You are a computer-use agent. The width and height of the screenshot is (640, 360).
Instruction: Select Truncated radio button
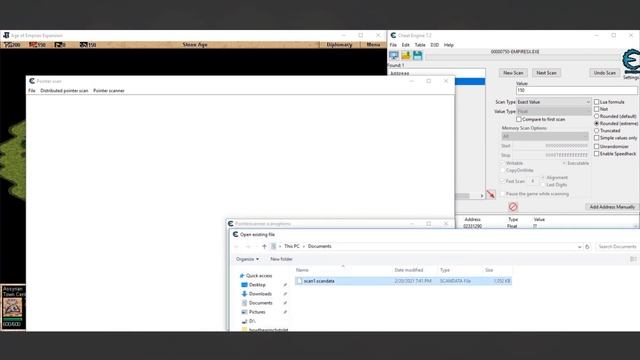[596, 131]
